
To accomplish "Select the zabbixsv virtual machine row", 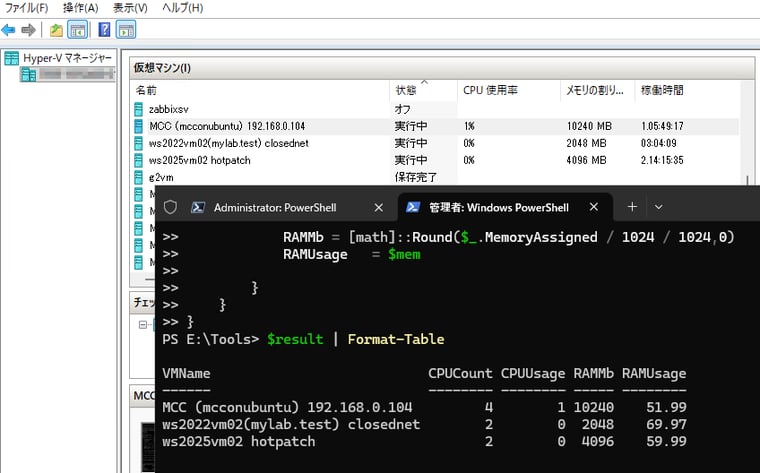I will (436, 109).
